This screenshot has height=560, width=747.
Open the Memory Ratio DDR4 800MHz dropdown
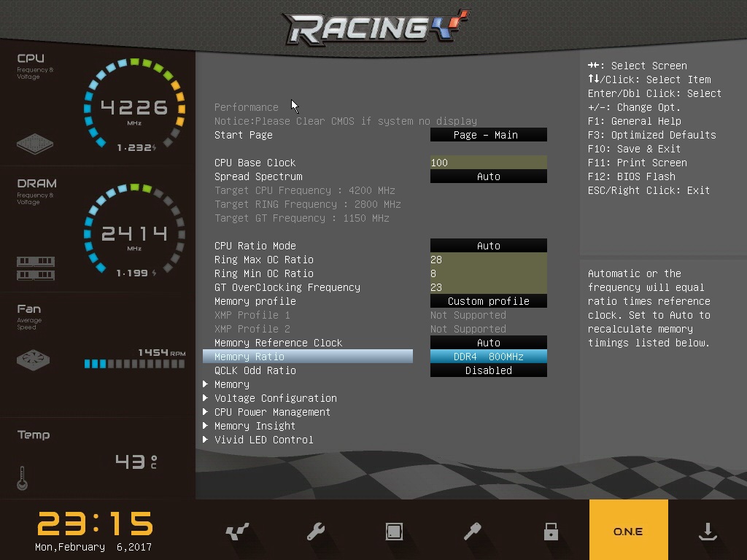(488, 357)
